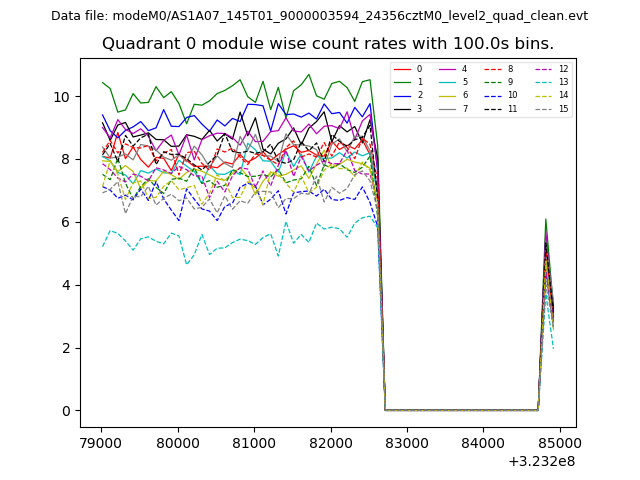Click the y-axis tick label 10
Image resolution: width=640 pixels, height=480 pixels.
click(62, 97)
